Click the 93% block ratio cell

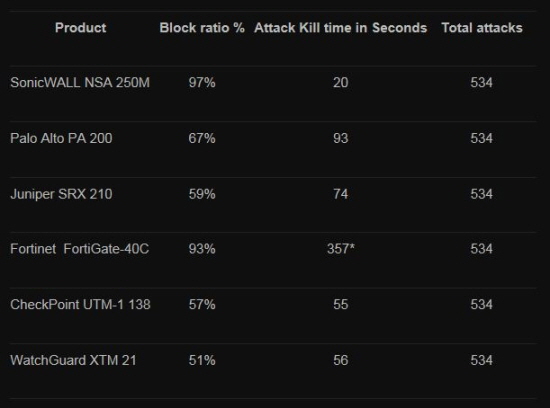pyautogui.click(x=202, y=249)
